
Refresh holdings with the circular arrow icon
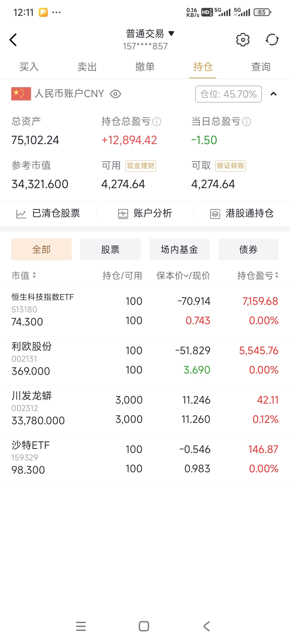pyautogui.click(x=272, y=40)
